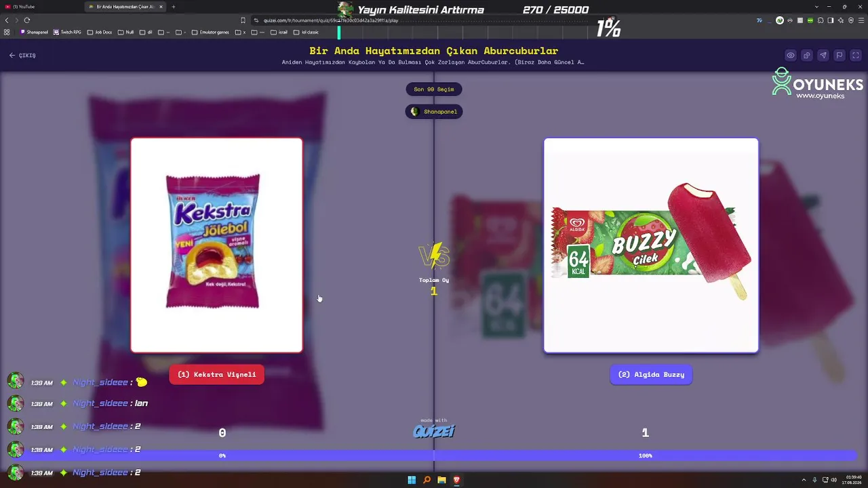Close the Bir Anda Hayatımızdan tab
This screenshot has height=488, width=868.
[161, 7]
